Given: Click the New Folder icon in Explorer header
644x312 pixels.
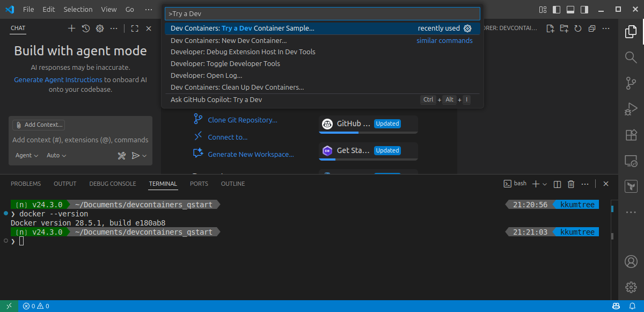Looking at the screenshot, I should pos(564,28).
